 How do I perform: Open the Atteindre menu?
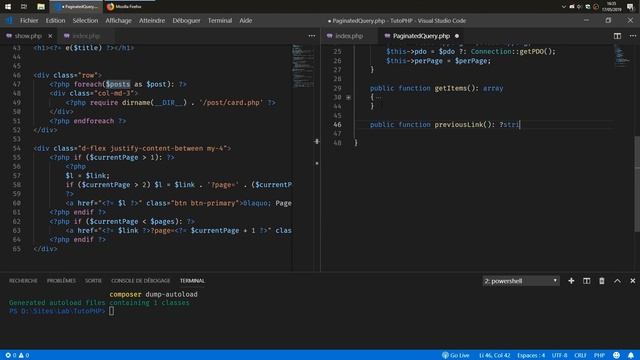point(152,20)
